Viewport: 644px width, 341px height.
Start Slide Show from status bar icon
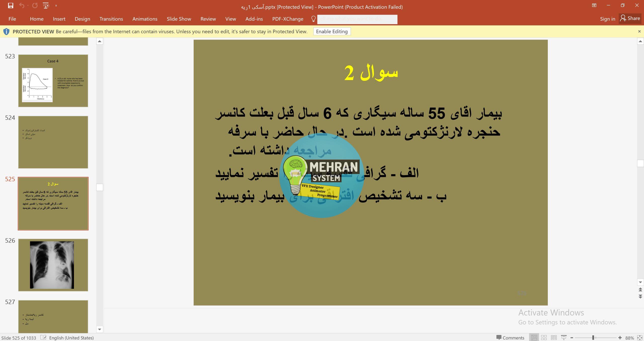point(564,338)
